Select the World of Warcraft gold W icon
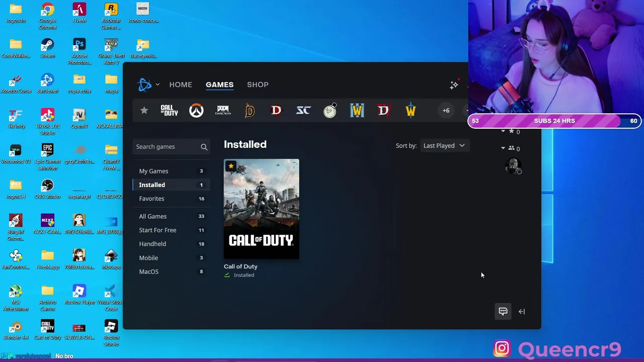Viewport: 644px width, 362px height. tap(411, 110)
